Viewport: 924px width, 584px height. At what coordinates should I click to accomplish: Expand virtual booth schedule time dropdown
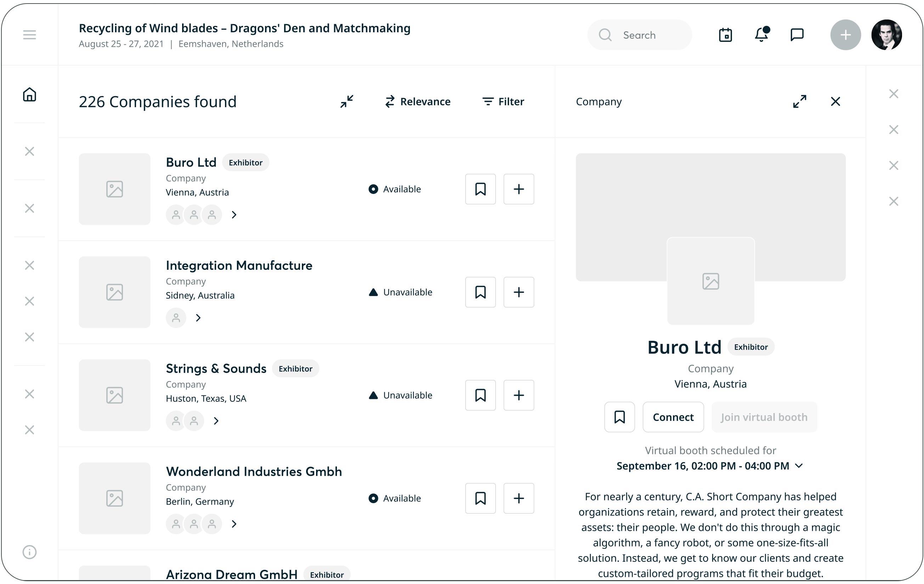[x=799, y=466]
